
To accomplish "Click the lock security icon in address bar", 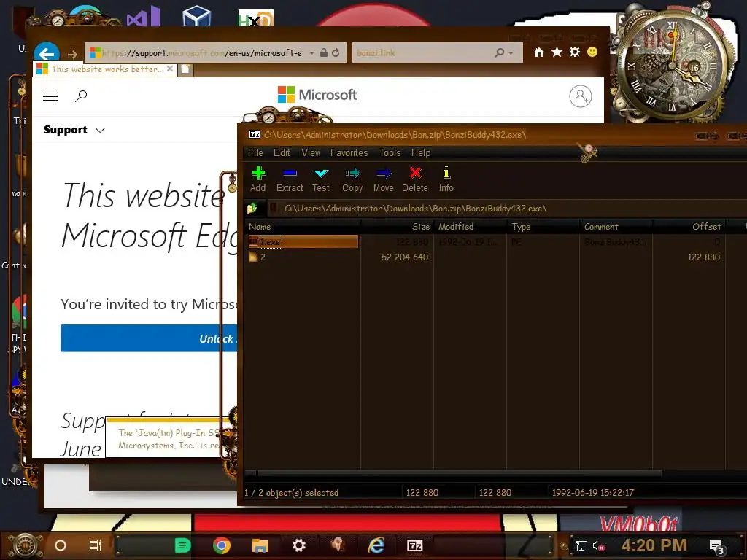I will [x=324, y=52].
